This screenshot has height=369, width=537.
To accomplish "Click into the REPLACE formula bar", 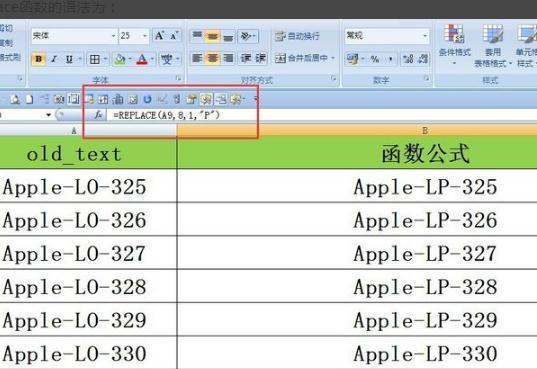I will pyautogui.click(x=322, y=115).
